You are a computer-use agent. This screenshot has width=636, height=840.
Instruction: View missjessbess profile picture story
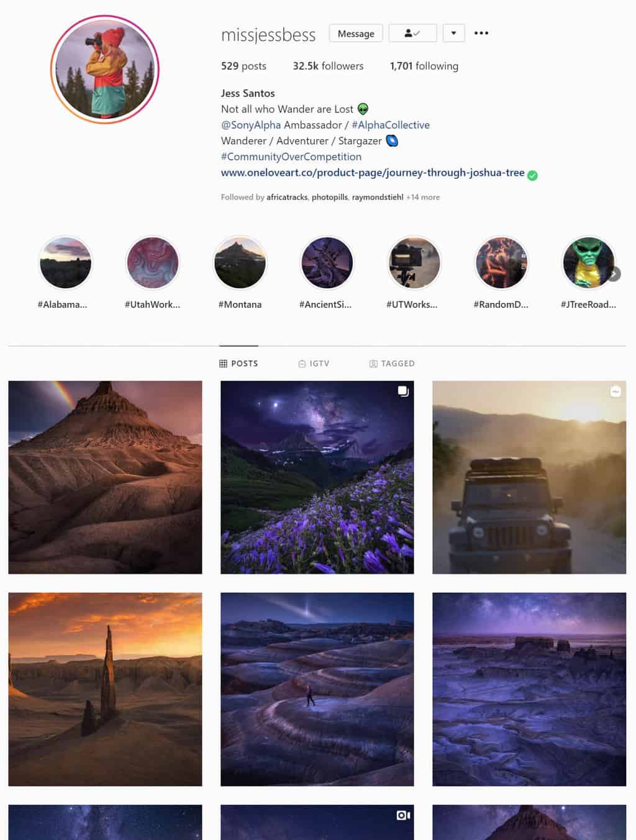(105, 70)
